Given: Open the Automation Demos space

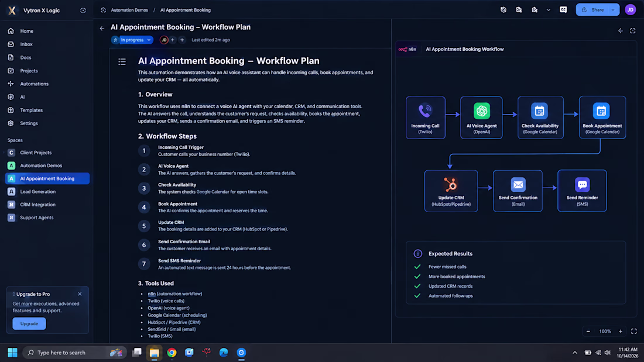Looking at the screenshot, I should (41, 166).
